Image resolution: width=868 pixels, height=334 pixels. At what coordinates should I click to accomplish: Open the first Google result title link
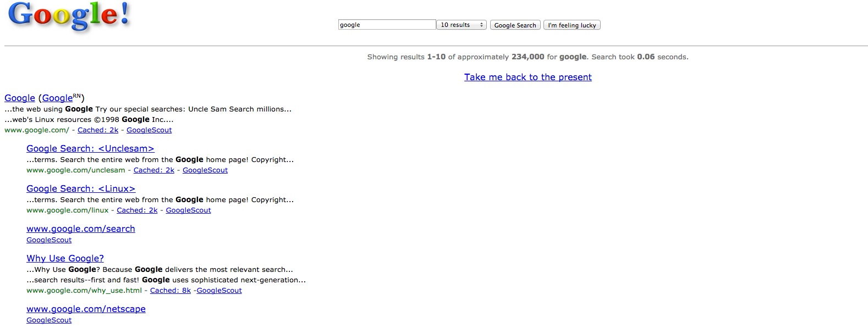20,98
